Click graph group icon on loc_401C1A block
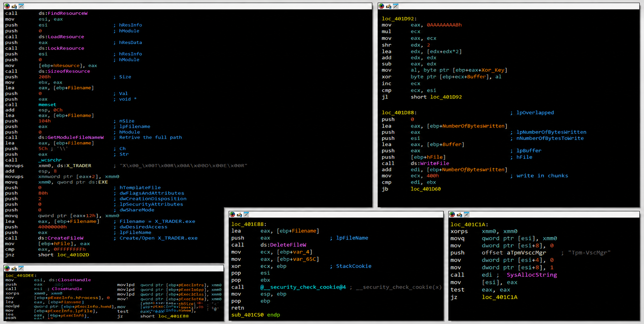 467,214
